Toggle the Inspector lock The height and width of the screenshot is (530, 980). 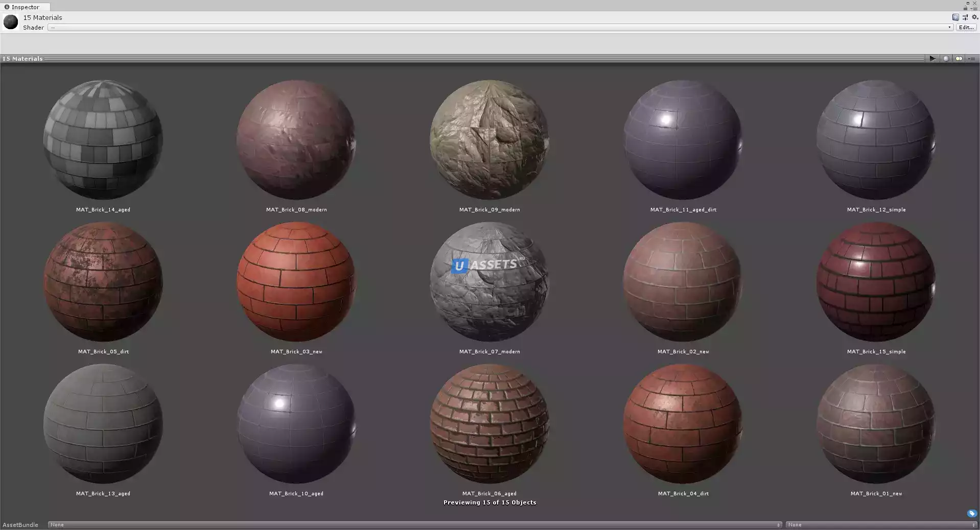[965, 8]
